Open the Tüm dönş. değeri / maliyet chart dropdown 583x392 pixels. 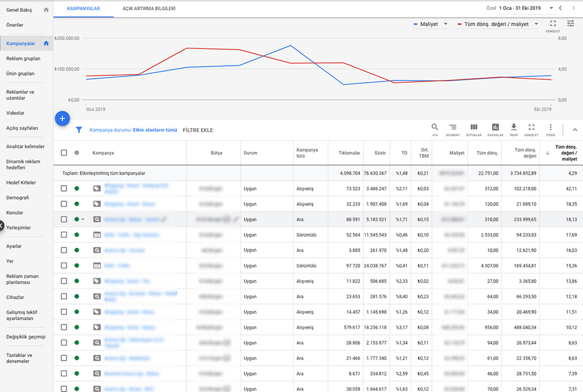click(x=498, y=24)
